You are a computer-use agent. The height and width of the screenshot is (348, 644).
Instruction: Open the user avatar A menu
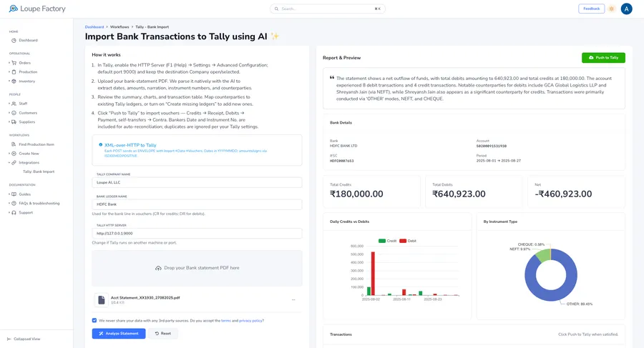point(626,9)
